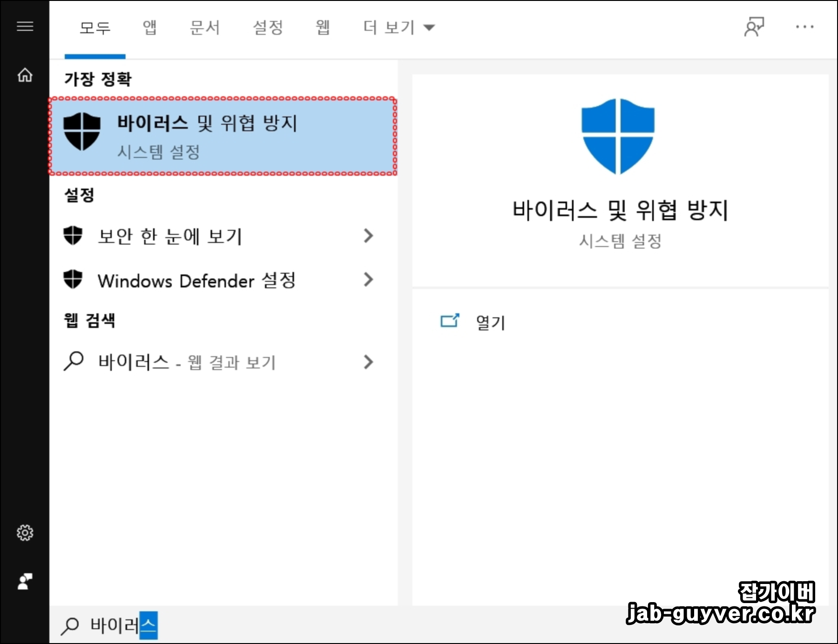This screenshot has height=644, width=838.
Task: Expand arrow for 바이러스 웹 결과 보기
Action: tap(368, 362)
